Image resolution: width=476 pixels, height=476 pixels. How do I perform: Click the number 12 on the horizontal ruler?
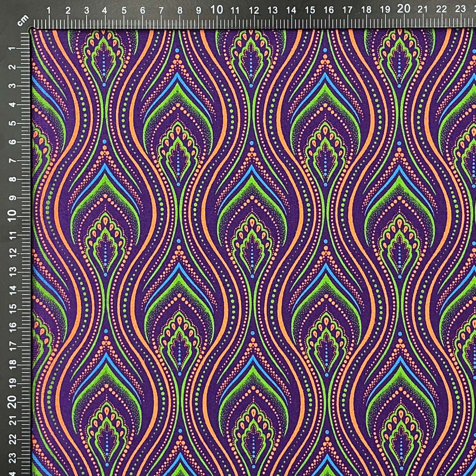pos(254,10)
